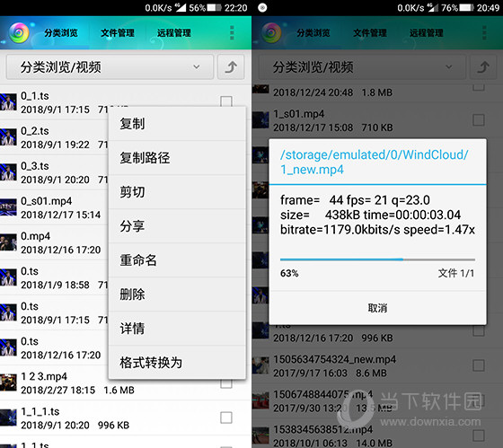This screenshot has height=448, width=503.
Task: Select file name 0_s01.mp4
Action: click(x=47, y=201)
